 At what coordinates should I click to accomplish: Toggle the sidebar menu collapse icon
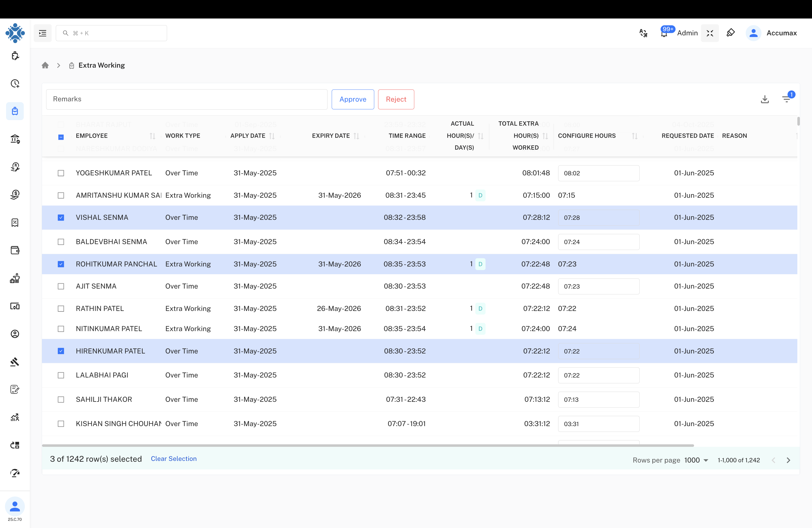point(43,33)
